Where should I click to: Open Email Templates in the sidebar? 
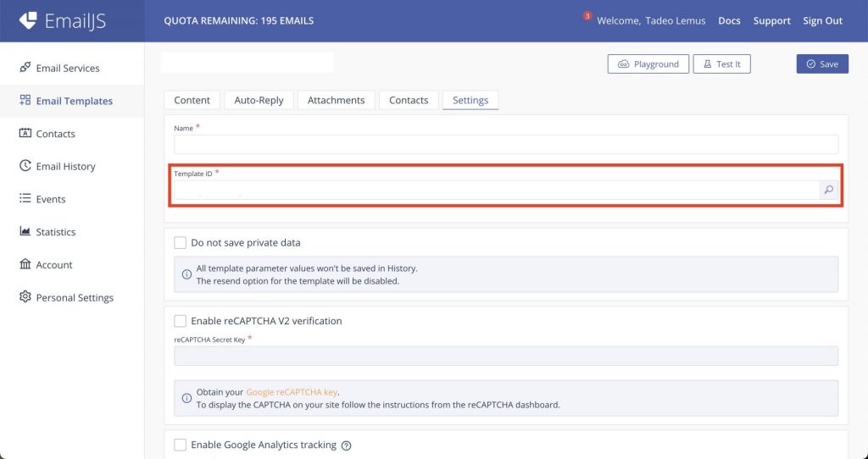pos(72,101)
